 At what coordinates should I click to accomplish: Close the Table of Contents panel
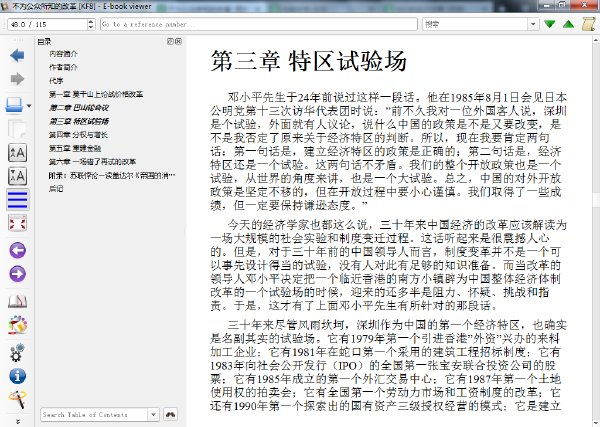178,41
